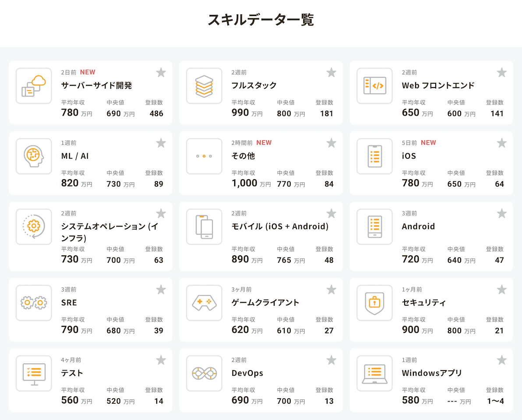Click the Windowsアプリ laptop icon

(374, 374)
